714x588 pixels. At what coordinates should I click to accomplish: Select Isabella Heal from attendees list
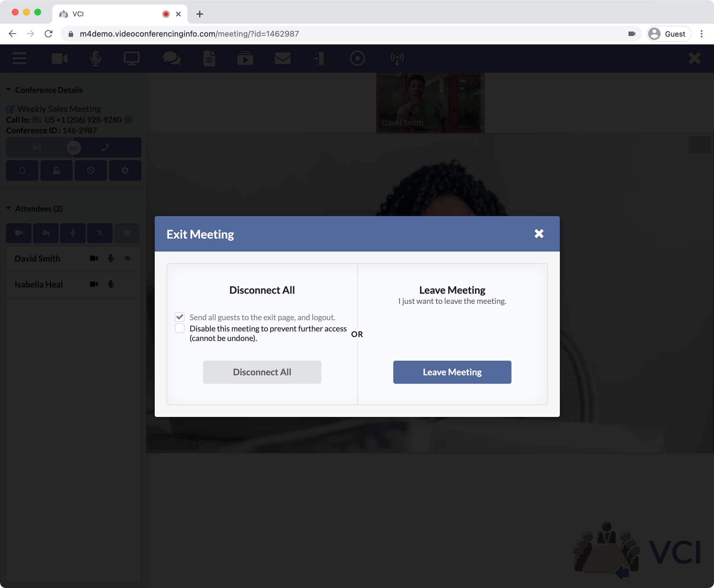[x=38, y=284]
